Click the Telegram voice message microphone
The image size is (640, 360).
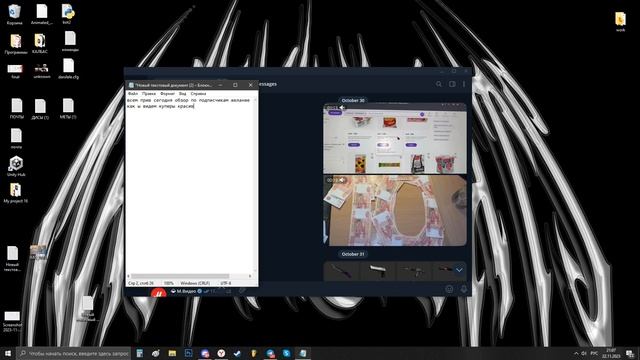(464, 289)
